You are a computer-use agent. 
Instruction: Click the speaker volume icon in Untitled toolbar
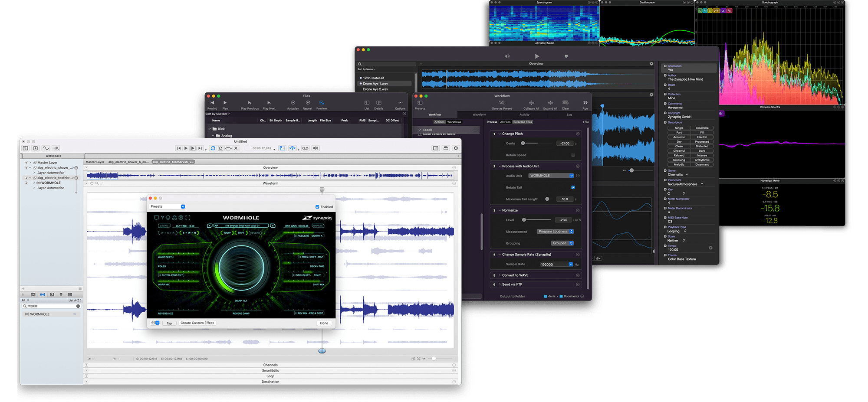[316, 148]
